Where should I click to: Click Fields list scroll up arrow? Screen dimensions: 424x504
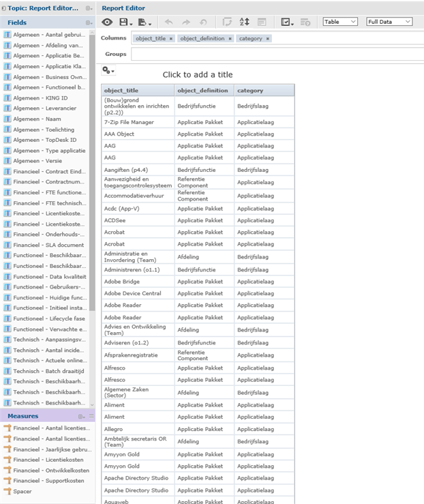tap(92, 33)
